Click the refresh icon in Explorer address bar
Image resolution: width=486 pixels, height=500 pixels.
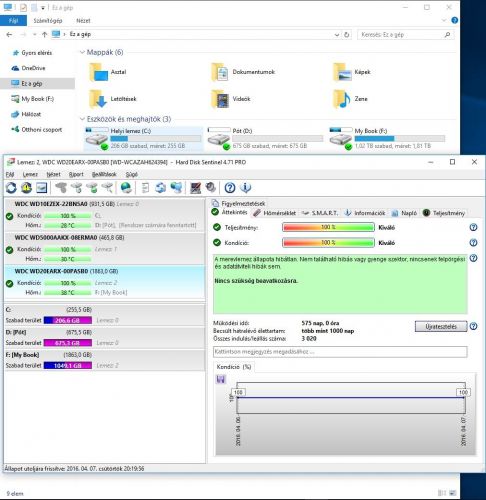click(347, 34)
